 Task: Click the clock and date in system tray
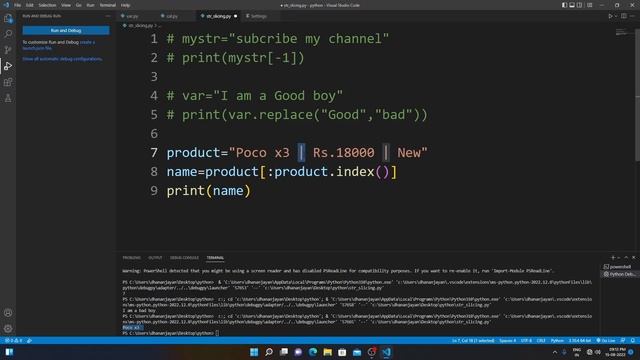(x=615, y=352)
